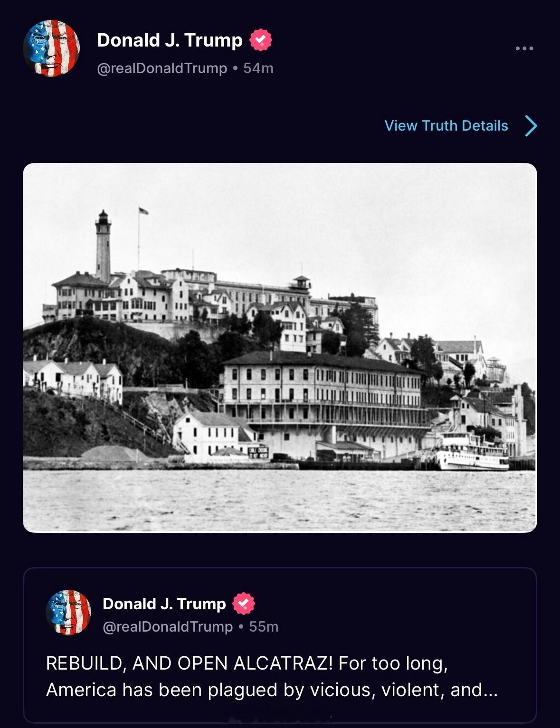
Task: Tap the top post's flag-face profile avatar
Action: pyautogui.click(x=51, y=48)
